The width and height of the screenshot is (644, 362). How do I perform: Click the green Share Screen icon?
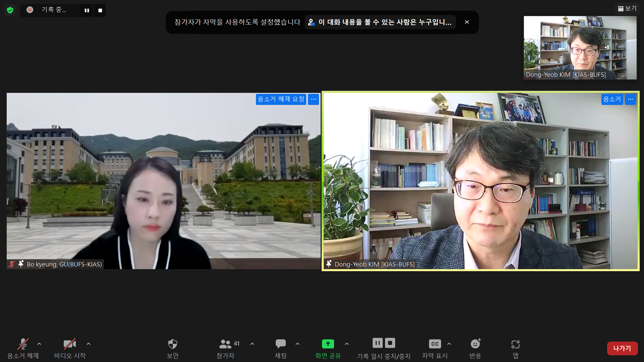coord(328,344)
